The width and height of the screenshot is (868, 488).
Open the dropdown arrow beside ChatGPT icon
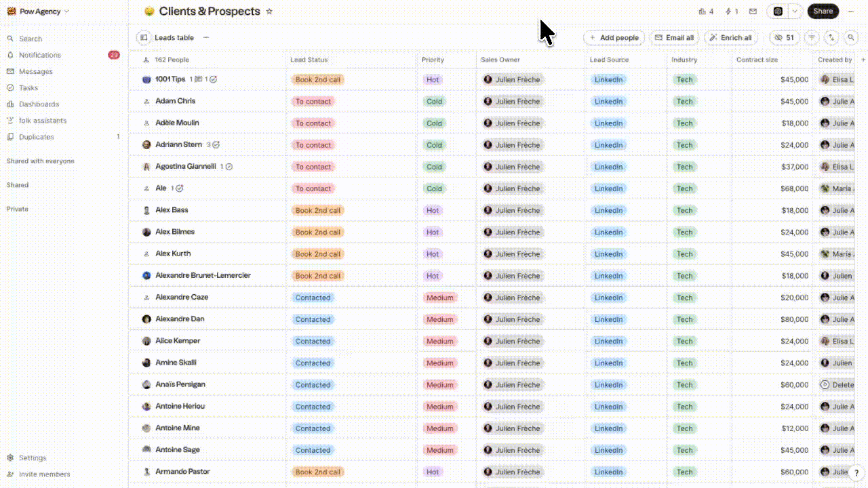pyautogui.click(x=795, y=12)
